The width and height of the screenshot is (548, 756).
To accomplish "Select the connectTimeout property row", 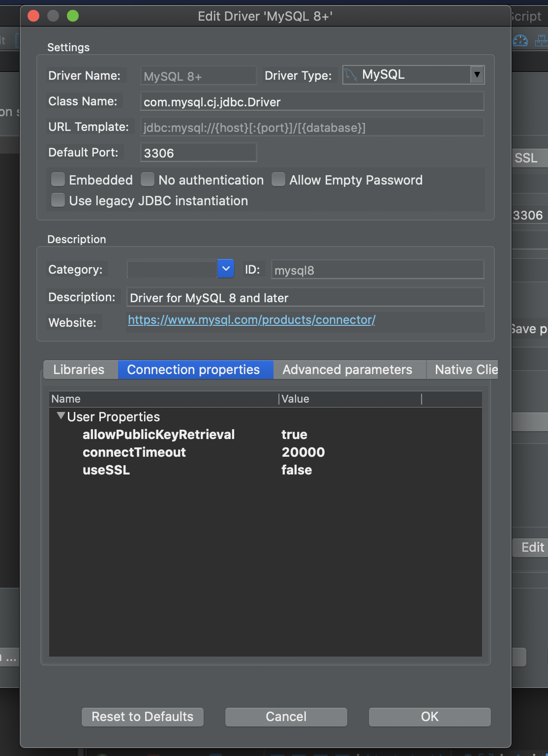I will click(x=266, y=452).
